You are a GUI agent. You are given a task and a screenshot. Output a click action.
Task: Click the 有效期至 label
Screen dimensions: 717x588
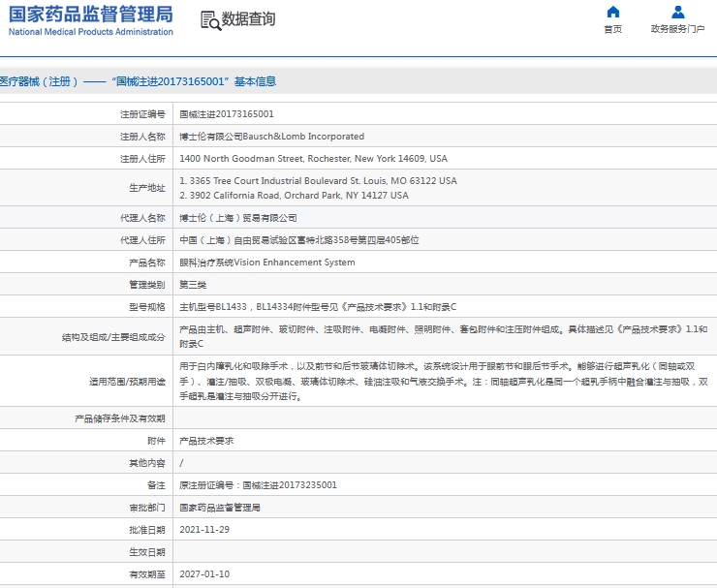coord(146,574)
